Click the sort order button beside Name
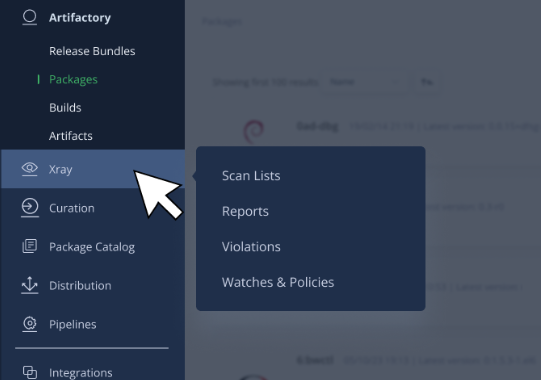542x380 pixels. [427, 82]
